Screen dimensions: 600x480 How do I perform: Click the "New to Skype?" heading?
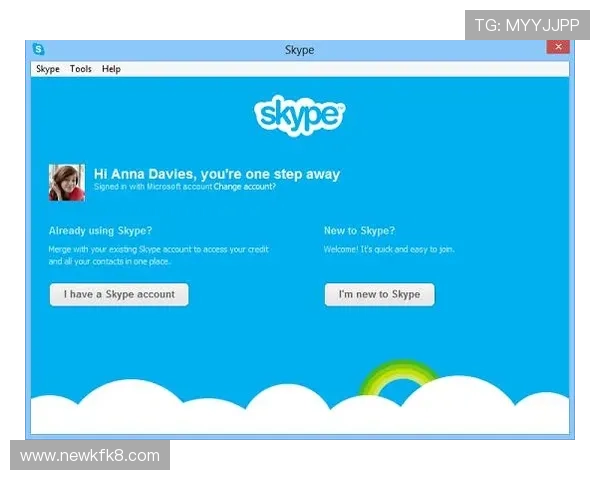coord(359,231)
